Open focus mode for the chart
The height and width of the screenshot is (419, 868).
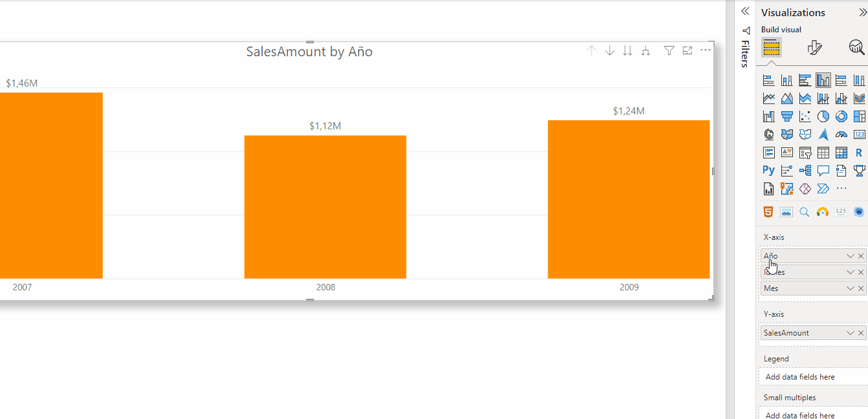pos(687,50)
